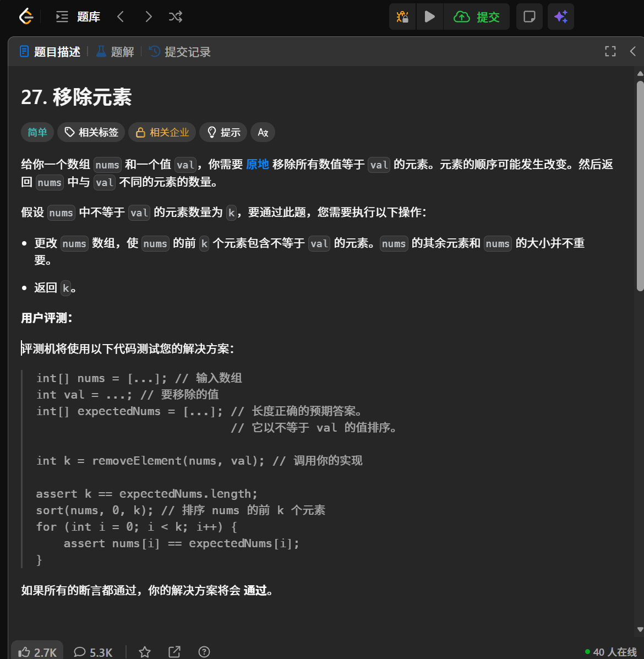Pick a random problem shuffle icon
This screenshot has height=659, width=644.
[x=176, y=17]
